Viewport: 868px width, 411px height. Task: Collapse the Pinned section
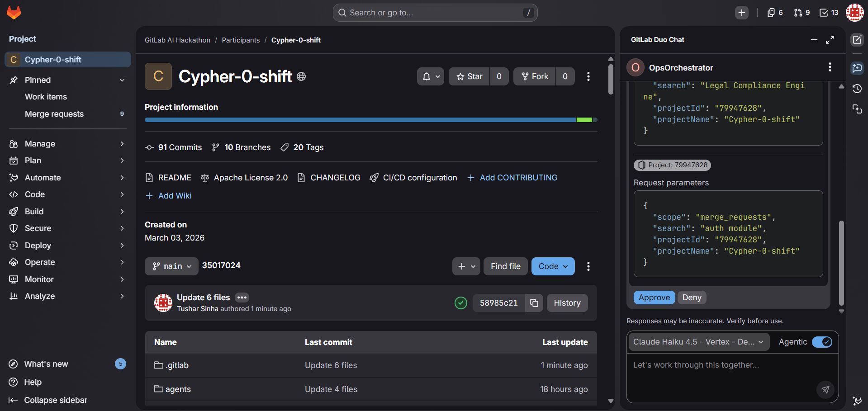(x=68, y=80)
